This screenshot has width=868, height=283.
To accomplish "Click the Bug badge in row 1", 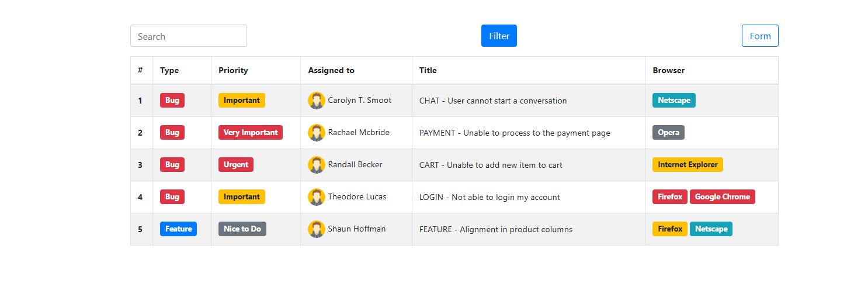I will [172, 101].
